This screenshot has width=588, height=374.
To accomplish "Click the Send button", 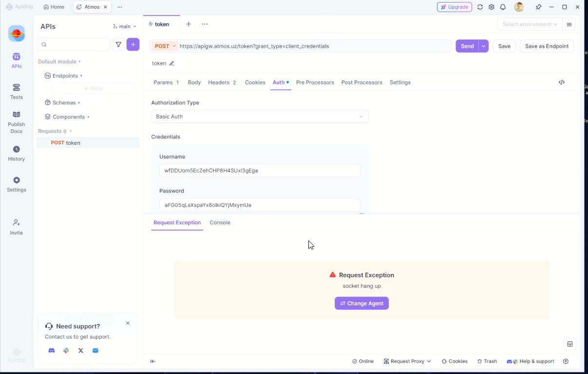I will click(467, 46).
